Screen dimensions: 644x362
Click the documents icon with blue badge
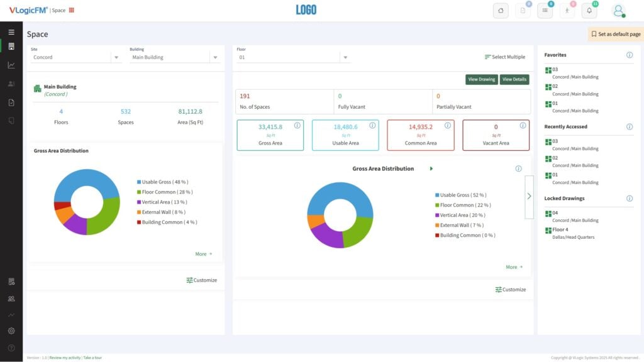[x=523, y=11]
